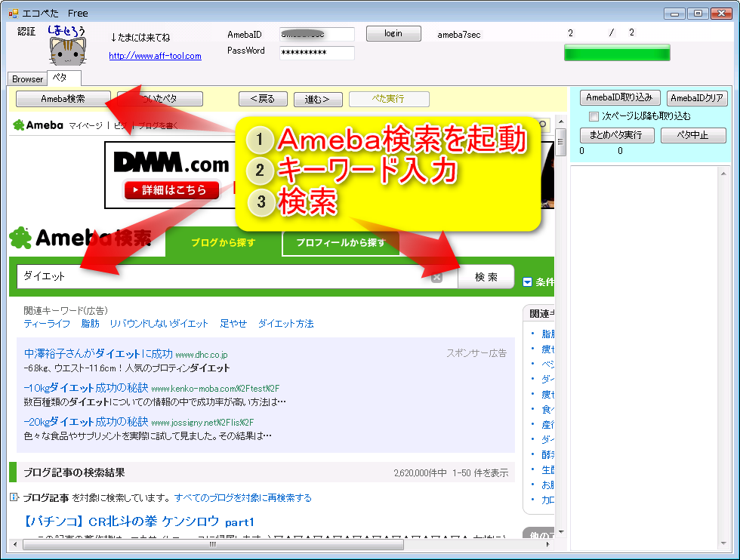Switch to the Browser tab
740x560 pixels.
(27, 78)
